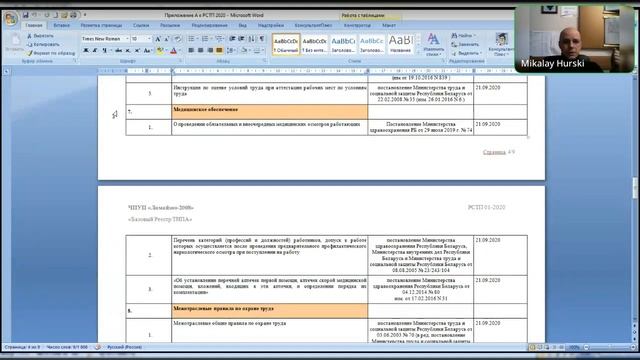Increase paragraph indent

[x=242, y=39]
